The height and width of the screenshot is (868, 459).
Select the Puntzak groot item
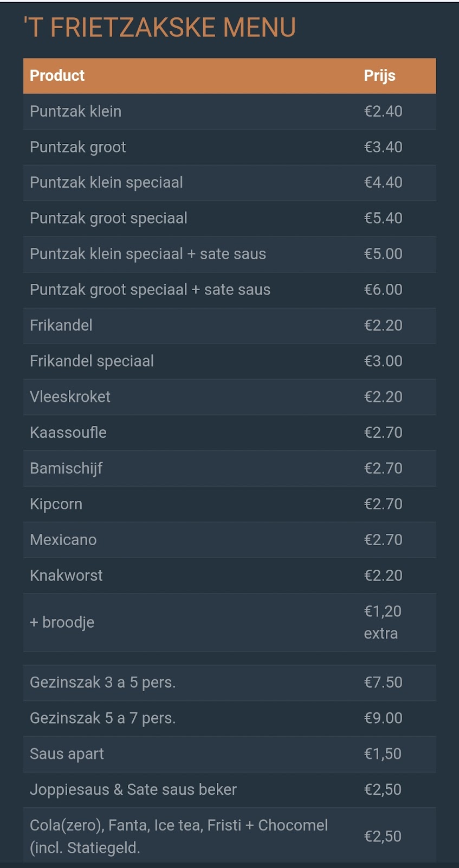tap(229, 147)
